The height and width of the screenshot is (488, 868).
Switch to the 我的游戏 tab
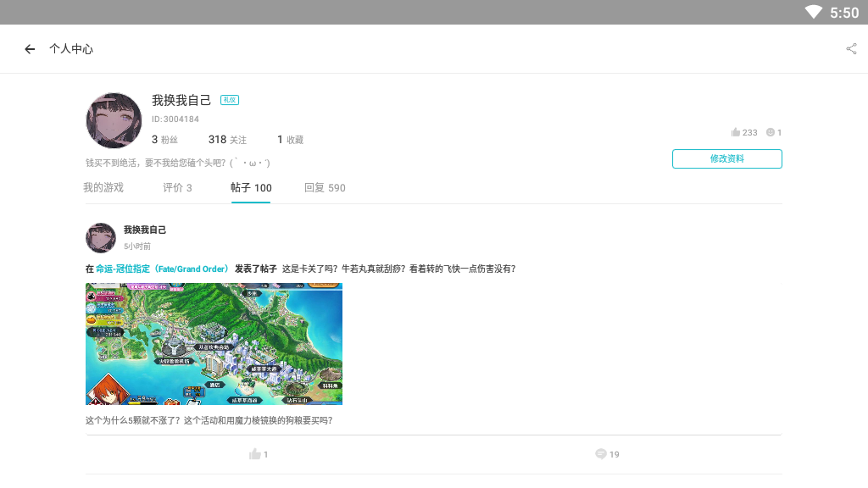pos(103,188)
